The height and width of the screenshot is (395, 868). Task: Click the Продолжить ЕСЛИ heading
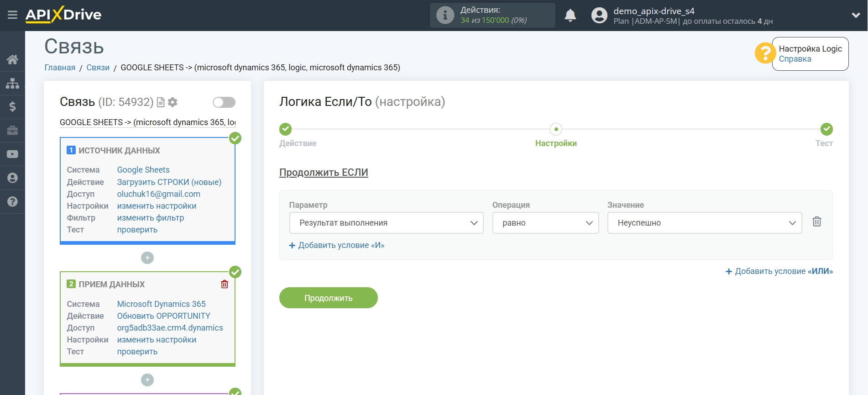(324, 173)
